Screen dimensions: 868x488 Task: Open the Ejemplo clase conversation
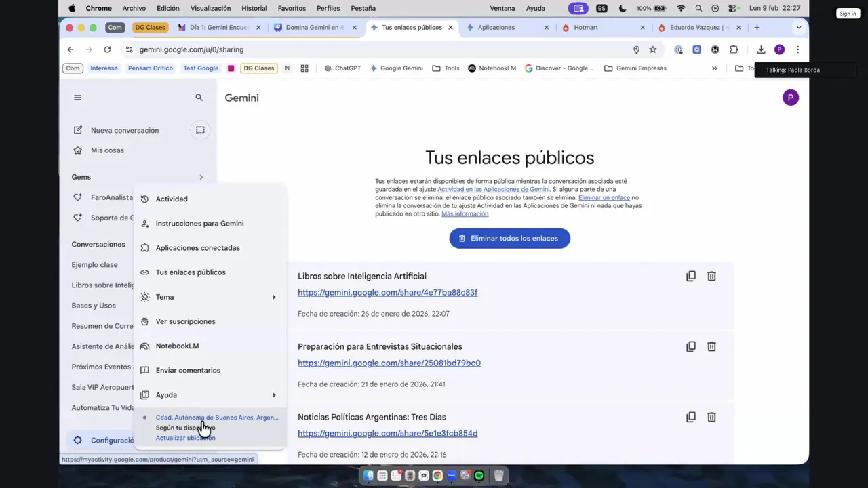(94, 265)
